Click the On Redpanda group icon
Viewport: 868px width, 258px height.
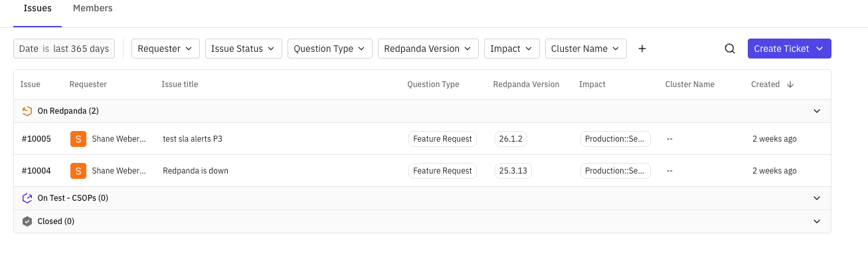pyautogui.click(x=27, y=111)
